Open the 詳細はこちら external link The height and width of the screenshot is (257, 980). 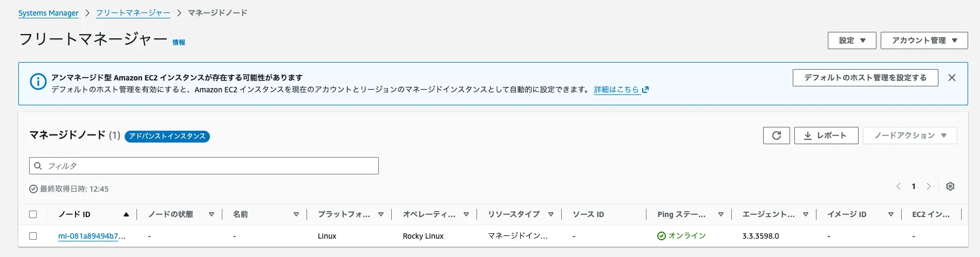[x=621, y=90]
